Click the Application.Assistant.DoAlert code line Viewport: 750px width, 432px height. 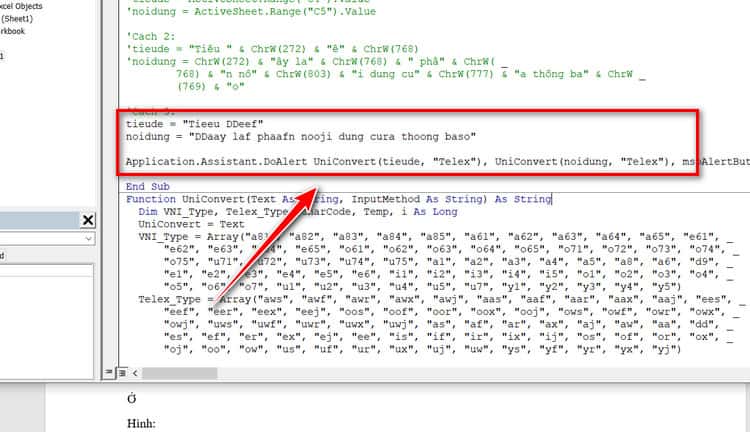point(438,162)
